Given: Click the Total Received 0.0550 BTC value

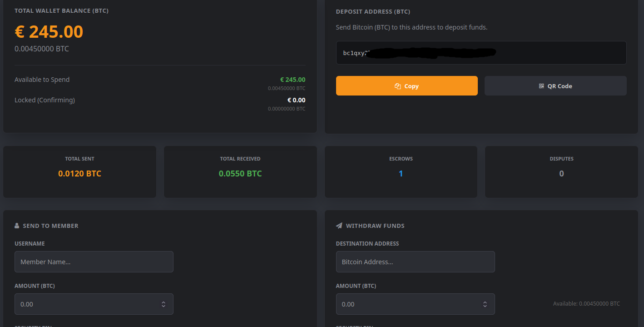Looking at the screenshot, I should (x=240, y=174).
